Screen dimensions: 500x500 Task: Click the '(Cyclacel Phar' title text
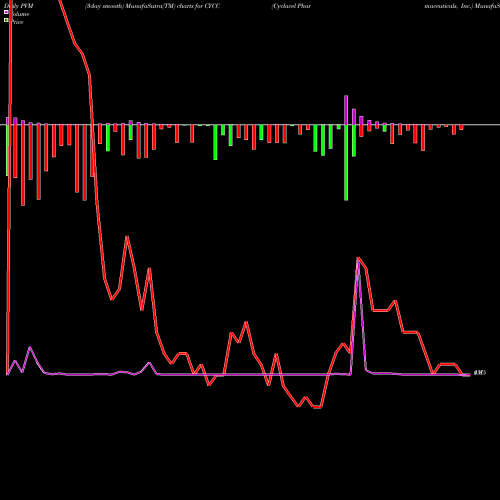point(291,6)
